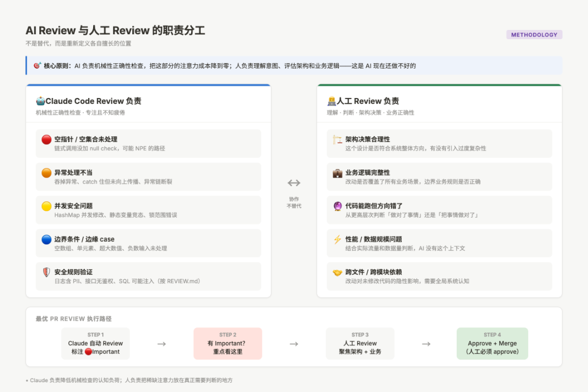Click the target icon beside 核心原则
588x392 pixels.
pos(37,66)
